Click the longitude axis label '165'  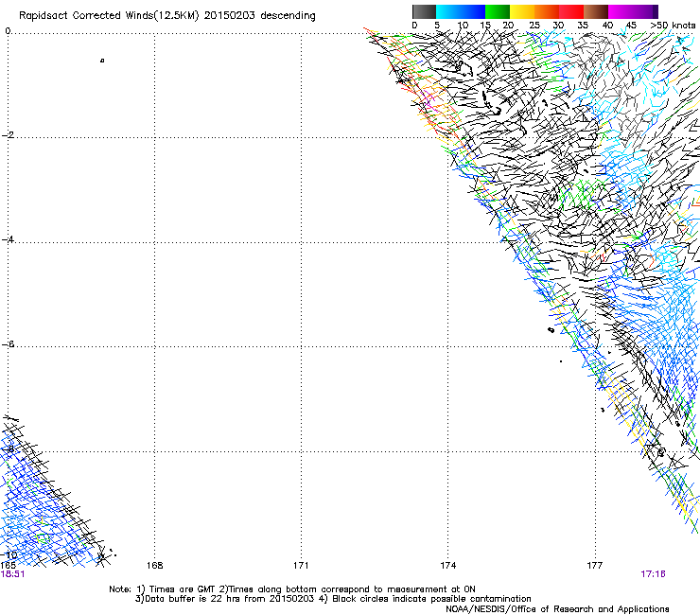click(8, 566)
